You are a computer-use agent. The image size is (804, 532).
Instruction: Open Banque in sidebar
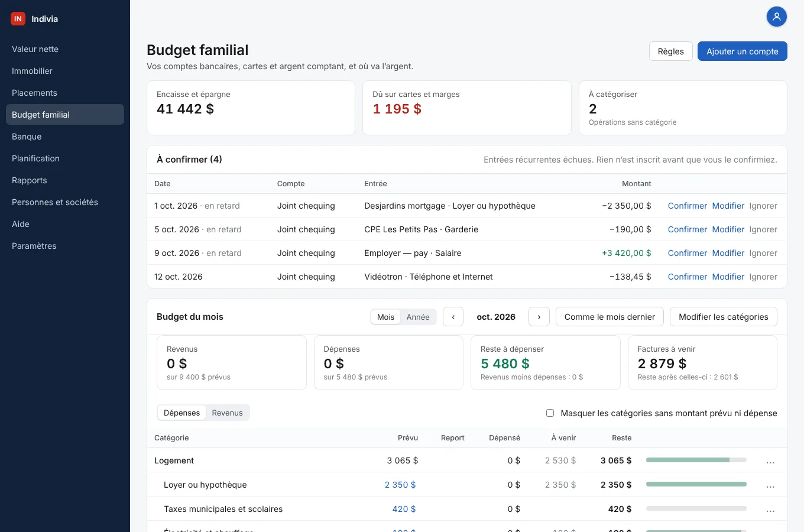click(65, 137)
